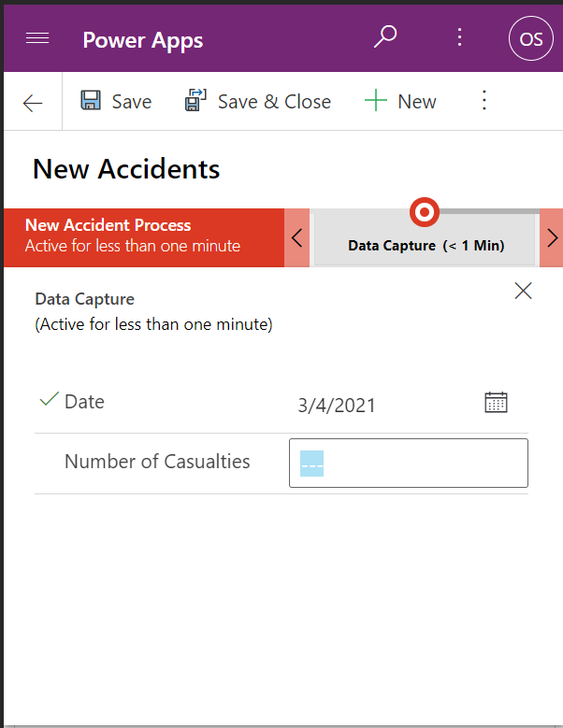Click the Save text button
Screen dimensions: 563x728
(x=132, y=102)
